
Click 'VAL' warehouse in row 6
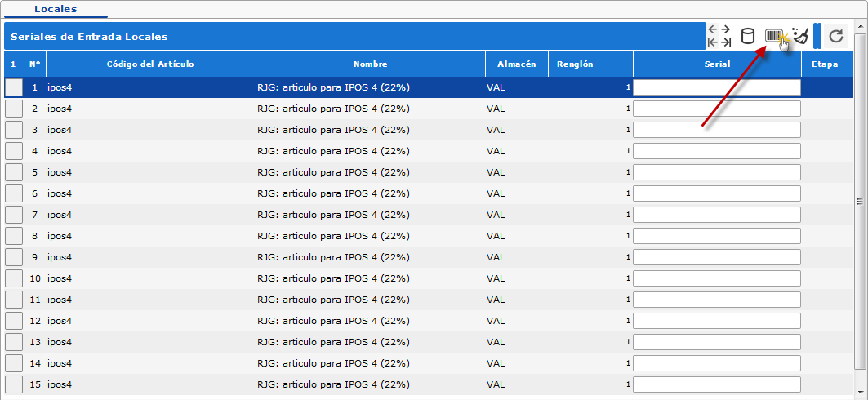click(496, 193)
